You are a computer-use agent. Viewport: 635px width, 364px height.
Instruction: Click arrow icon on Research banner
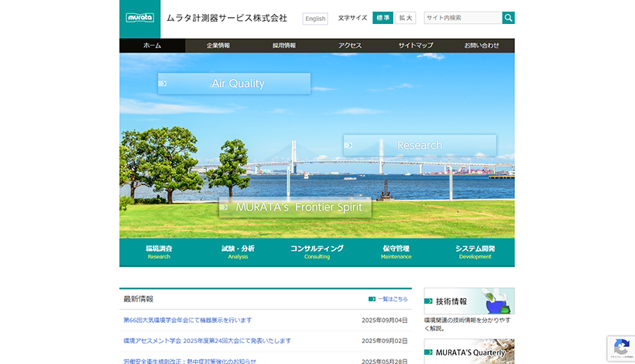point(349,145)
